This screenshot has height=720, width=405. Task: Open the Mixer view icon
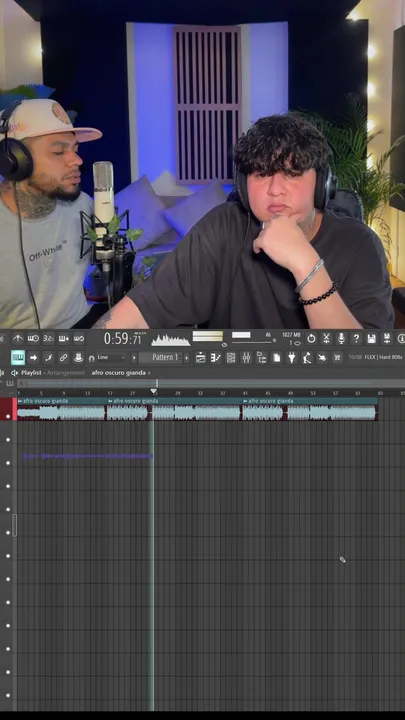click(x=246, y=357)
